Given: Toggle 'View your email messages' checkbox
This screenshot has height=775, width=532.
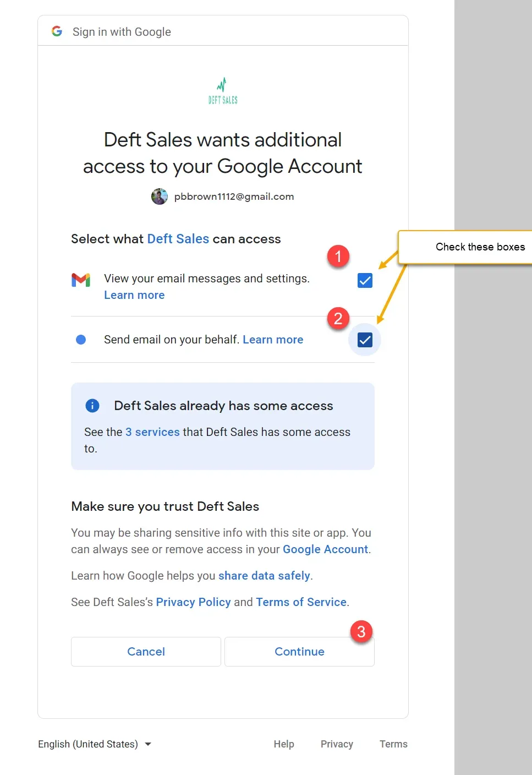Looking at the screenshot, I should click(365, 281).
